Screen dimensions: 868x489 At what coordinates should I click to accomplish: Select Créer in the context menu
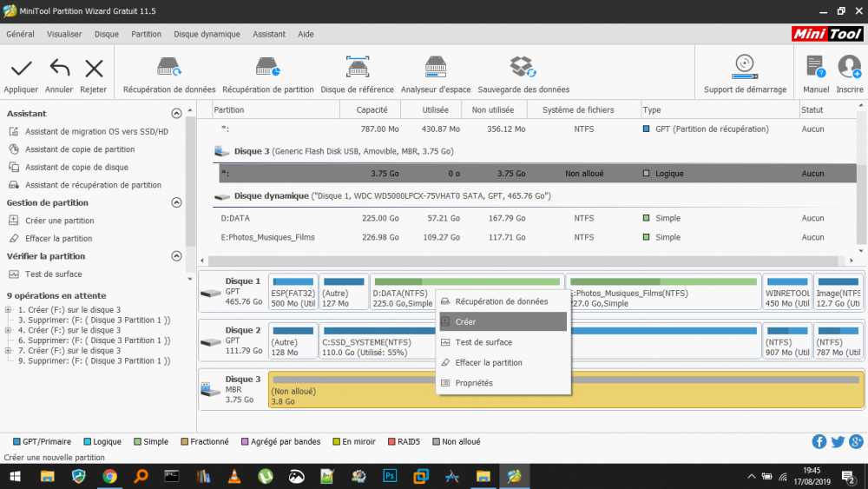[465, 322]
